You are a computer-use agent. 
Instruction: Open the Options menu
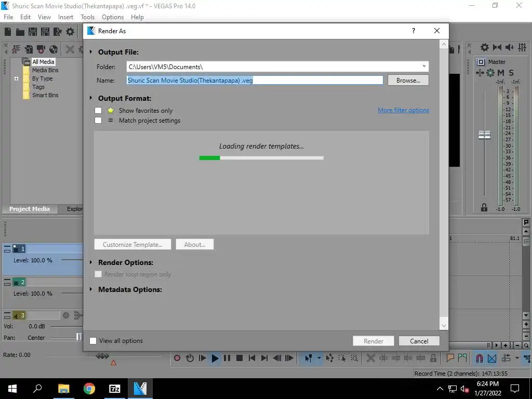(113, 17)
